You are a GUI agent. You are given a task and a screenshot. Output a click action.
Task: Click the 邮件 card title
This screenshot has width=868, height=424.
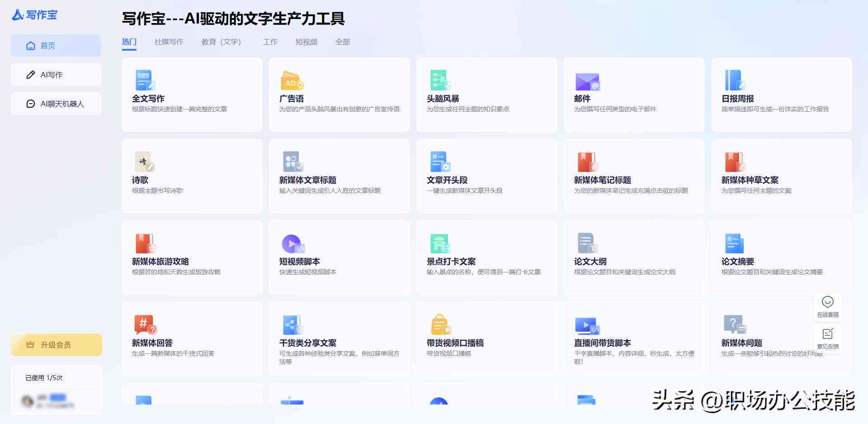[x=582, y=99]
